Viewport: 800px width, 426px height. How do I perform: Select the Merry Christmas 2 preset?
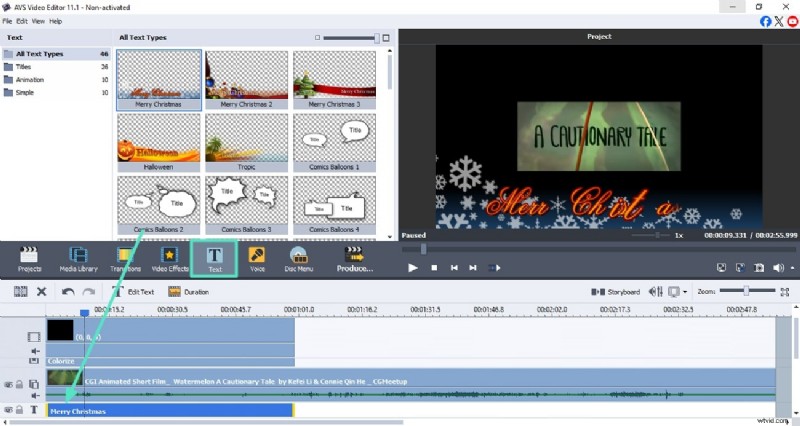246,80
